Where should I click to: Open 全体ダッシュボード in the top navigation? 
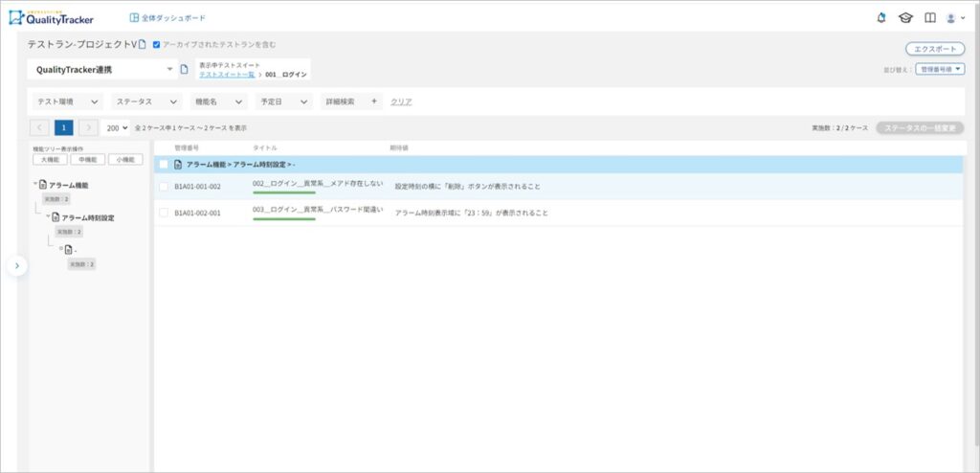click(167, 18)
